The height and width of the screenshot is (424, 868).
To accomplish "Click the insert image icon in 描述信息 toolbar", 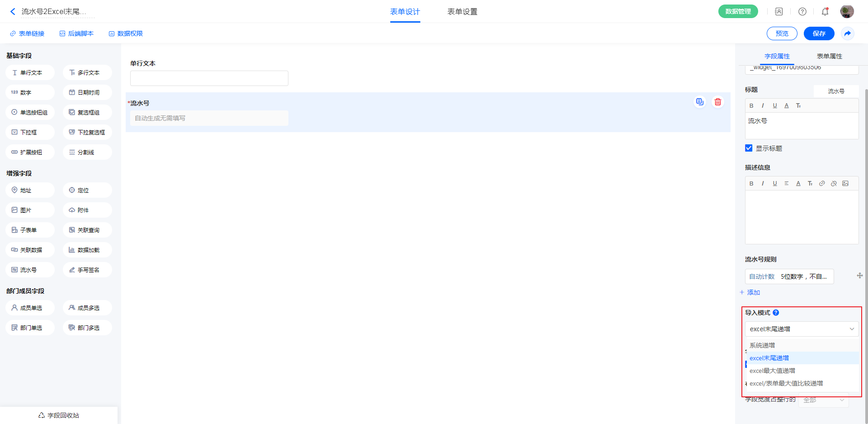I will click(x=845, y=183).
